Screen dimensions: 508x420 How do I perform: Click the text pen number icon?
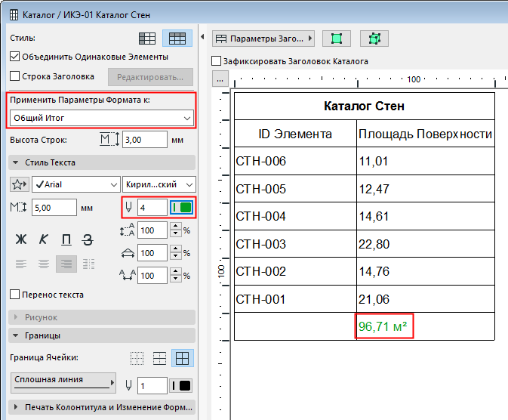coord(128,208)
